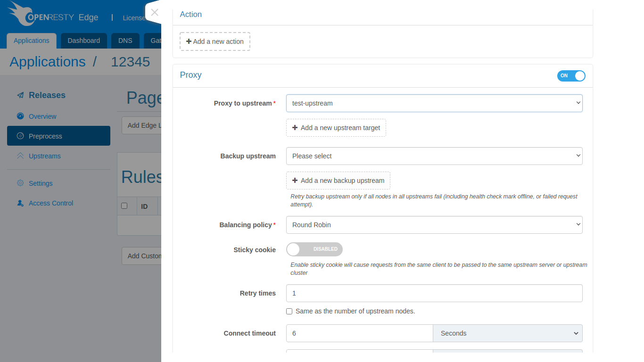The height and width of the screenshot is (362, 644).
Task: Tick the rules table select-all checkbox
Action: [x=124, y=206]
